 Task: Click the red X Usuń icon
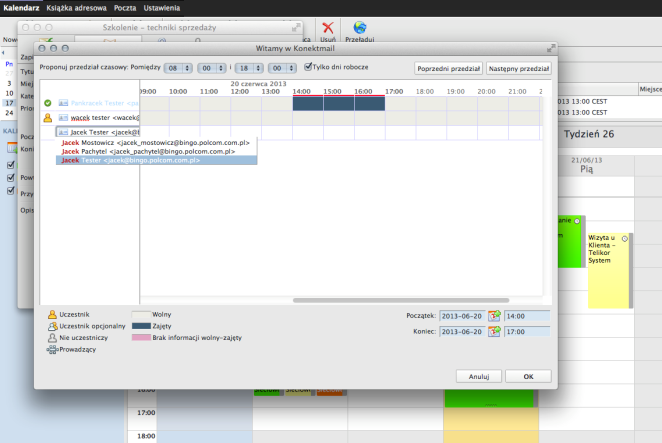pyautogui.click(x=328, y=28)
